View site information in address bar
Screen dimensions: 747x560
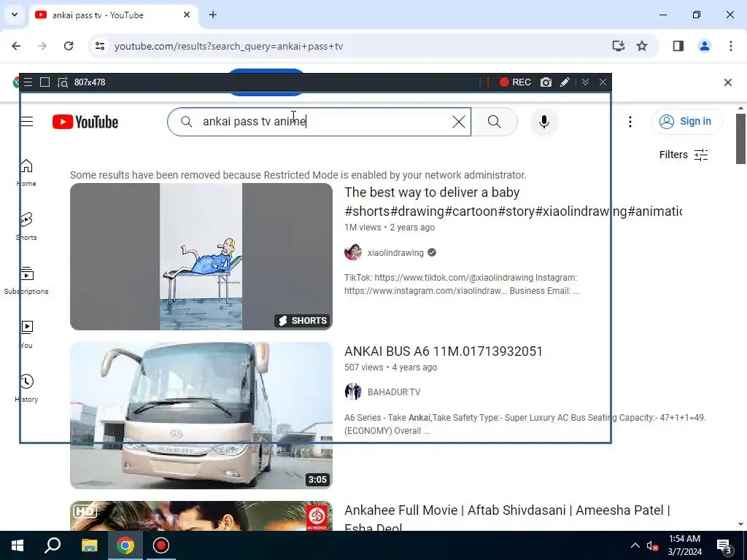click(100, 46)
